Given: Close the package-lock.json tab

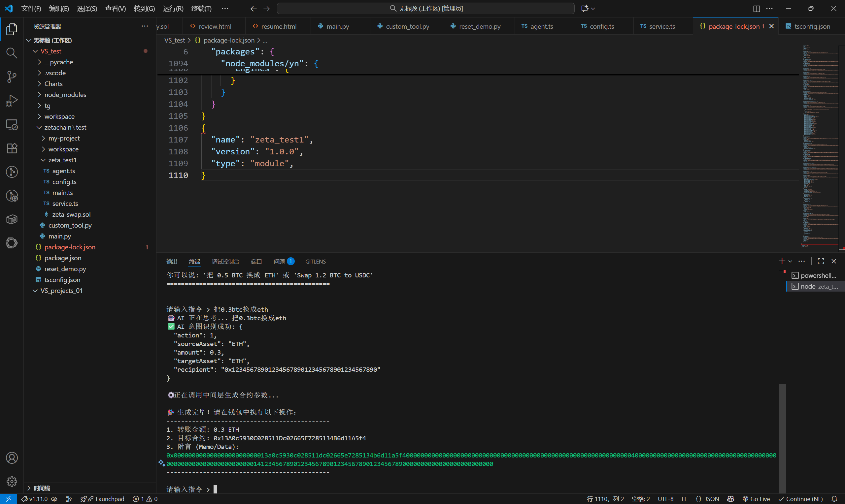Looking at the screenshot, I should click(772, 26).
